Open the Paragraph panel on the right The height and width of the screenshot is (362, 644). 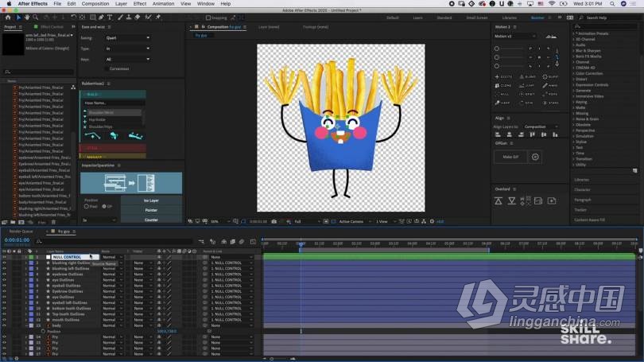(583, 200)
